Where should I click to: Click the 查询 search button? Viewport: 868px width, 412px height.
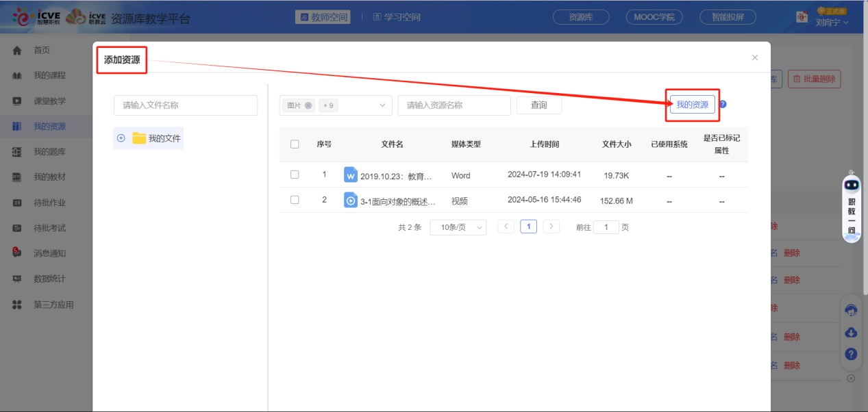click(539, 105)
